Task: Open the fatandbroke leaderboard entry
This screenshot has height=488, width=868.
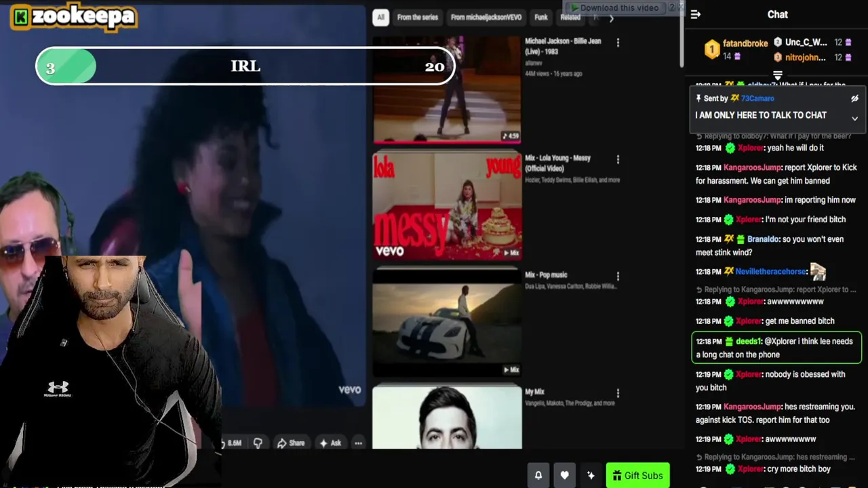Action: point(736,49)
